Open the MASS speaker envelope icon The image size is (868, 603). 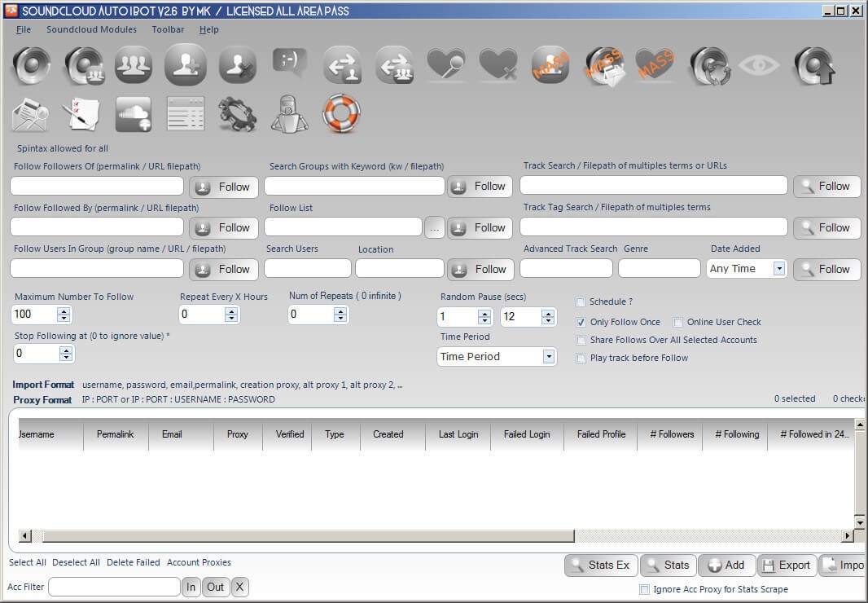click(x=604, y=67)
